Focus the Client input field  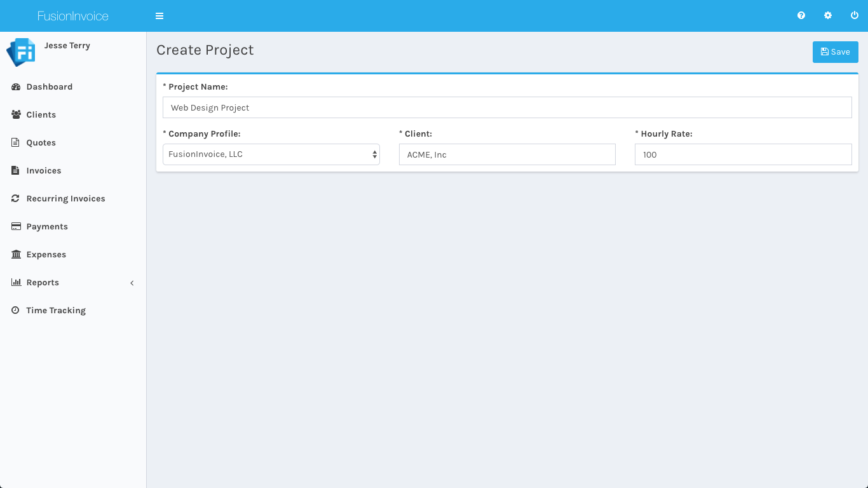click(507, 154)
